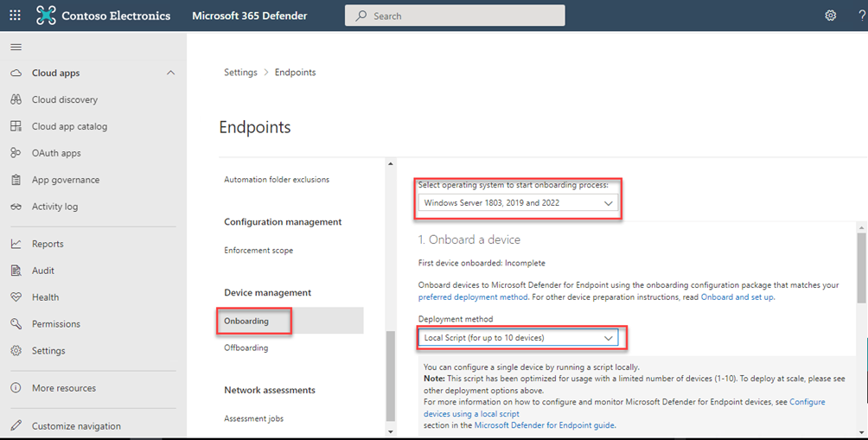The height and width of the screenshot is (440, 868).
Task: Click 'First device onboarded: Incomplete' text
Action: pos(482,263)
